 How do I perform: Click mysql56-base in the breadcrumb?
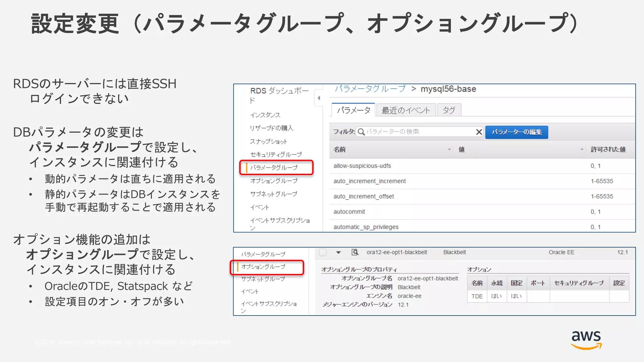pyautogui.click(x=448, y=89)
